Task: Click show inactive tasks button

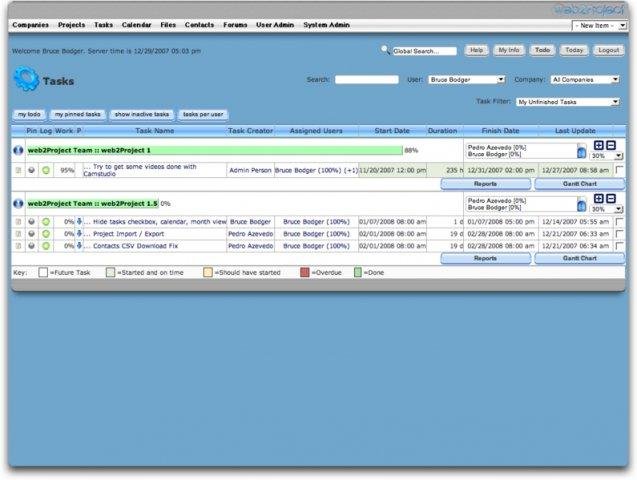Action: [142, 115]
